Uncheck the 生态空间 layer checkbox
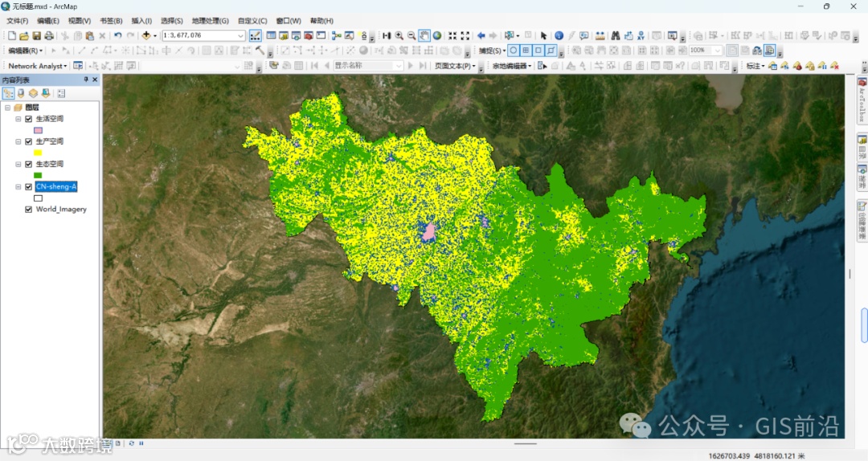Viewport: 868px width, 461px height. tap(29, 165)
